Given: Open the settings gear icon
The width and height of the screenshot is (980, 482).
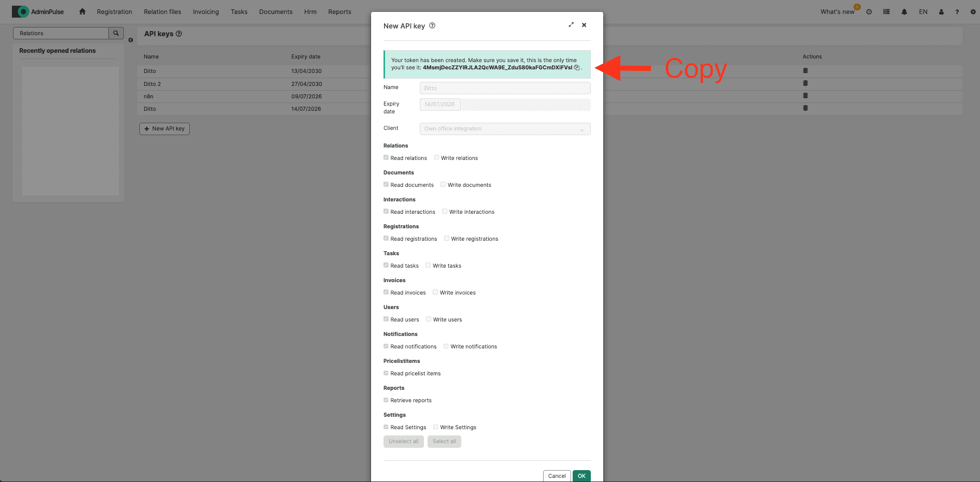Looking at the screenshot, I should pos(973,12).
